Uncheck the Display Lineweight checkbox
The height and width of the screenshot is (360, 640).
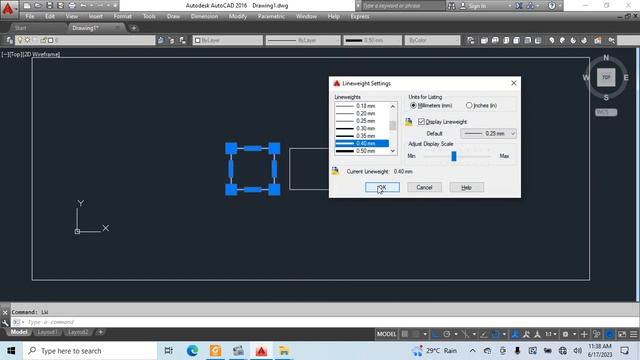pos(421,122)
